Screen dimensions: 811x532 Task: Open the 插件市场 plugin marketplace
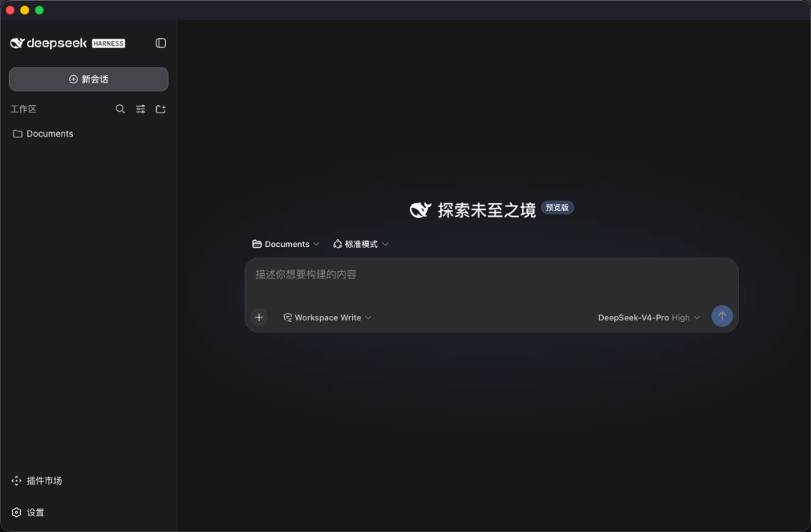click(x=37, y=481)
